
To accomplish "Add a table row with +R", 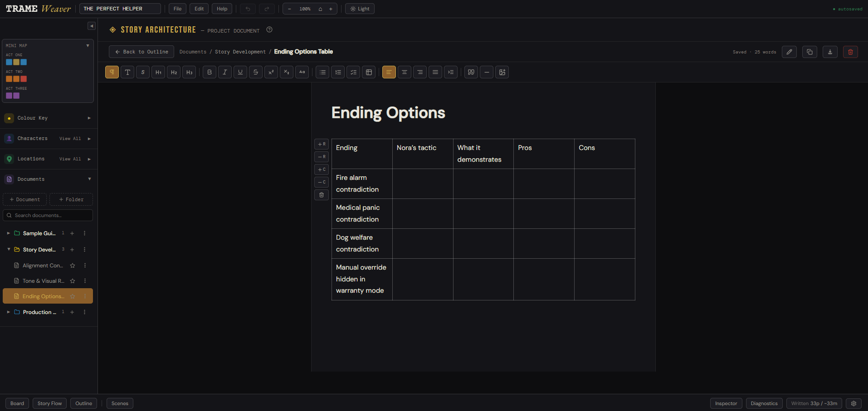I will (322, 144).
